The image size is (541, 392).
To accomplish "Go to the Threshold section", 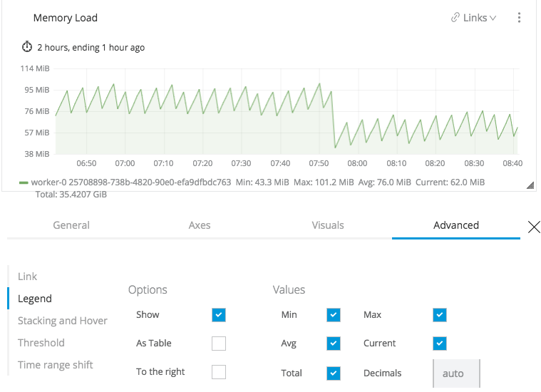I will 41,343.
